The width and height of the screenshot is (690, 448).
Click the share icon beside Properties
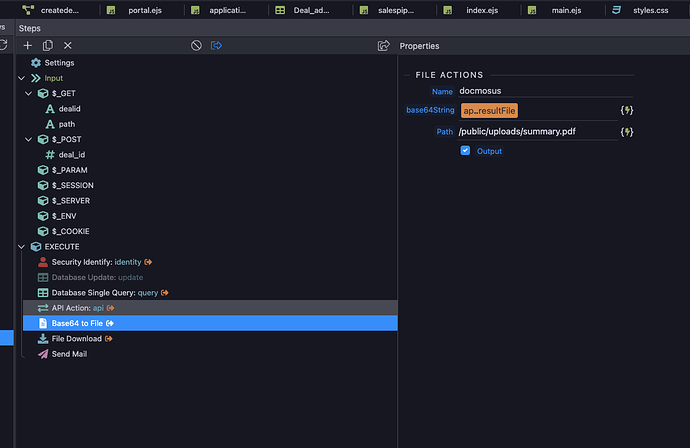[384, 45]
